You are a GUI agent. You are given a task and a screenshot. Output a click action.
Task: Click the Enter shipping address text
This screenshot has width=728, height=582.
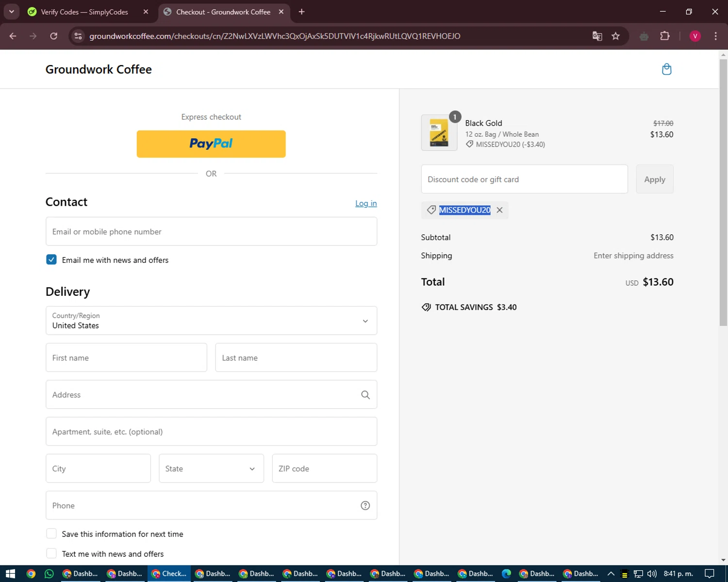click(633, 256)
